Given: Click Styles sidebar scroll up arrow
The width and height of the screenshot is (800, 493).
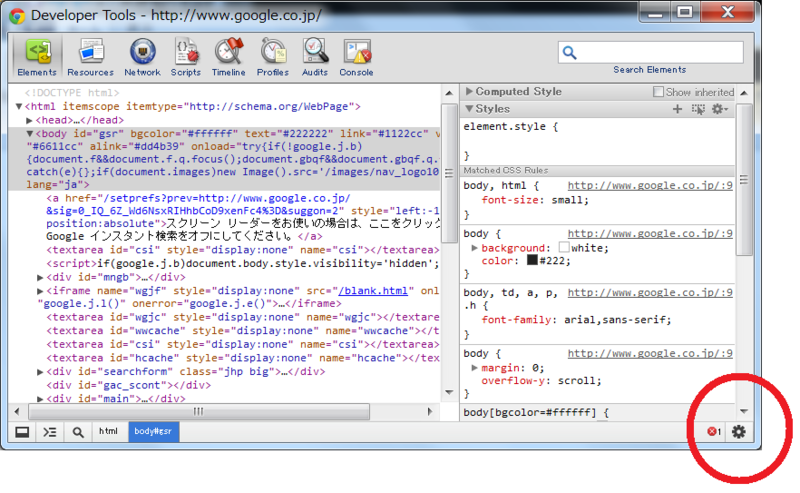Looking at the screenshot, I should pos(744,93).
